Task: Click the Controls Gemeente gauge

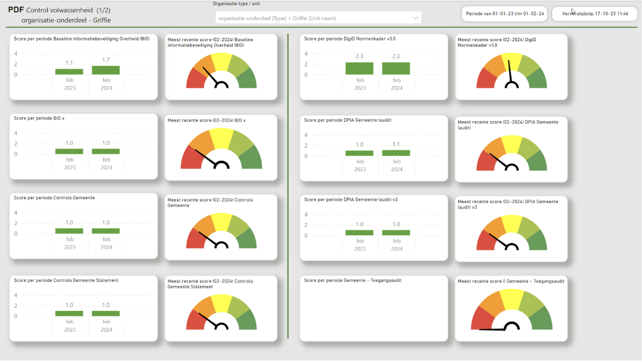Action: 222,231
